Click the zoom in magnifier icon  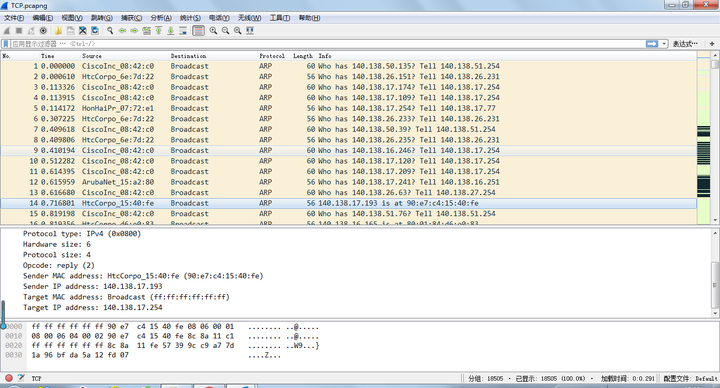coord(214,31)
